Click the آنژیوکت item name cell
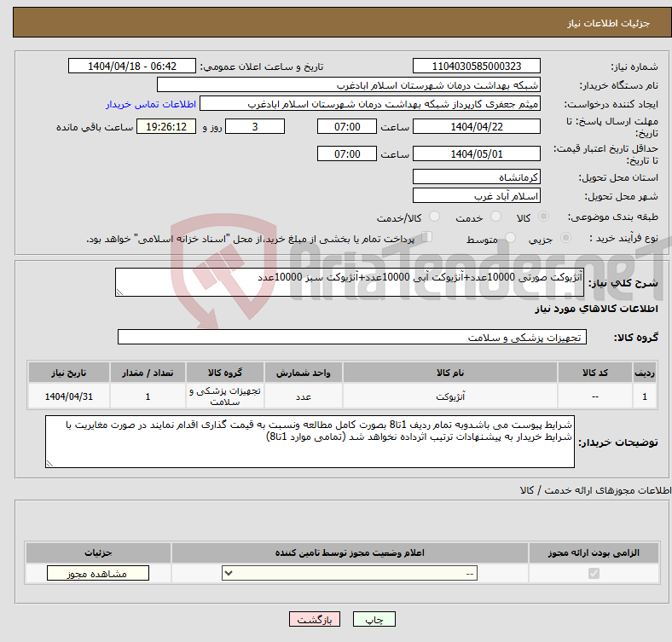 450,396
